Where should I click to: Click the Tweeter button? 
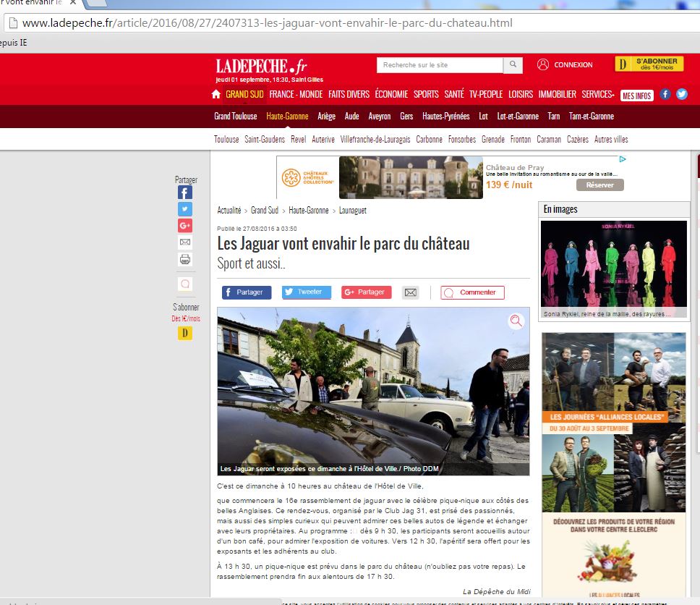[x=307, y=292]
